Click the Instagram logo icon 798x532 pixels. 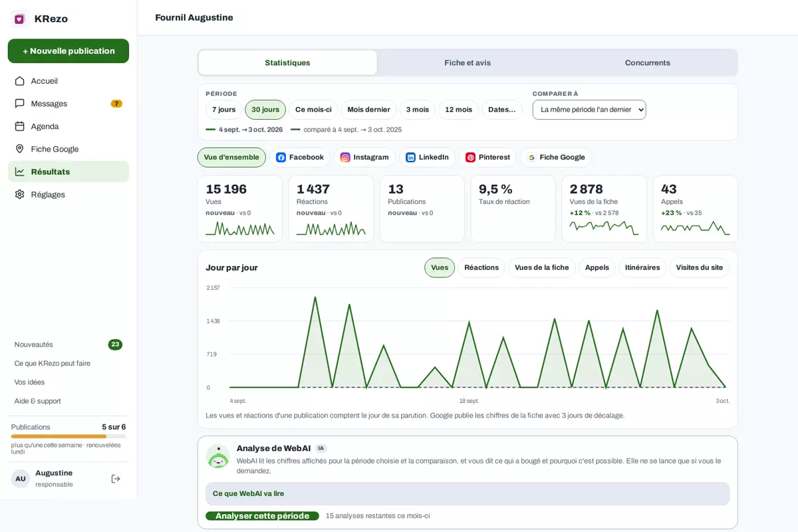pos(345,158)
